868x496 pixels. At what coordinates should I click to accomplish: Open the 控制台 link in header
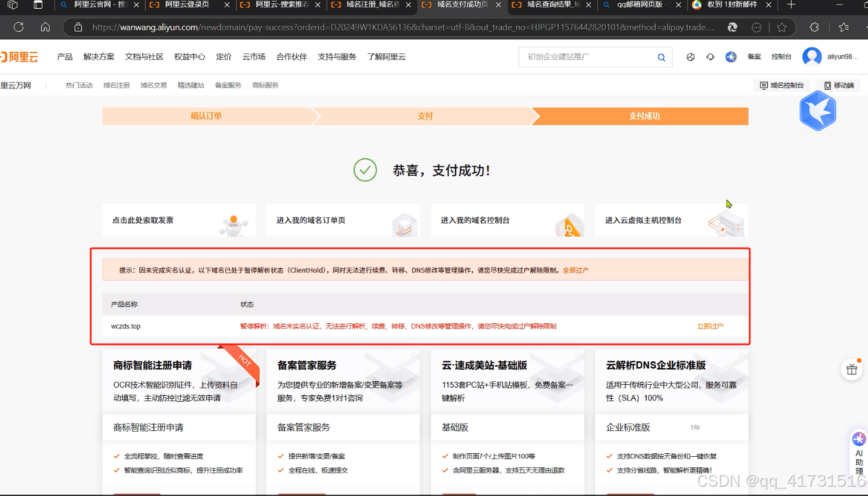coord(781,57)
